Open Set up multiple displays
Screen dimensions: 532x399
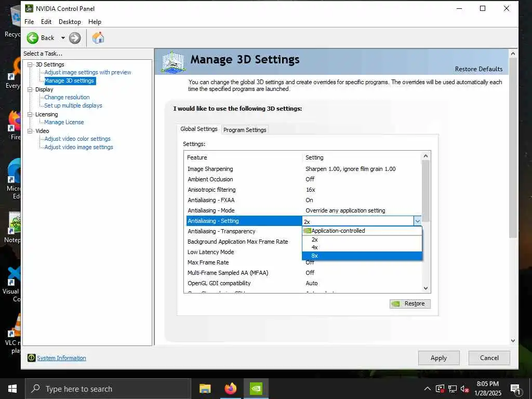point(73,105)
